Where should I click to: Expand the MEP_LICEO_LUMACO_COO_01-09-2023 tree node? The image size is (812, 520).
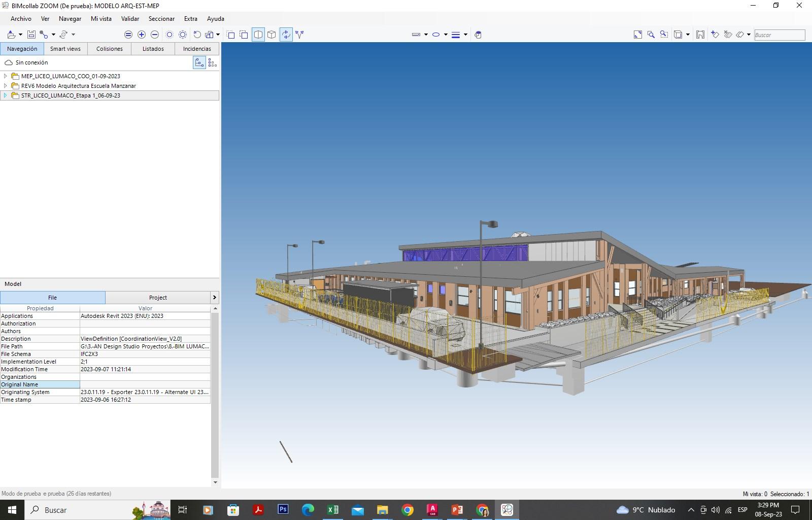(x=6, y=76)
